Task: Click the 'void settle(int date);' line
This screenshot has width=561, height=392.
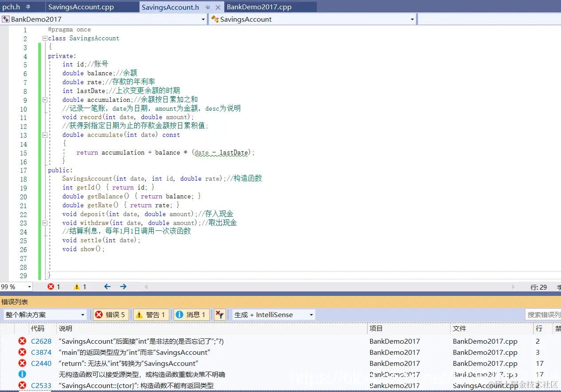Action: [x=101, y=240]
